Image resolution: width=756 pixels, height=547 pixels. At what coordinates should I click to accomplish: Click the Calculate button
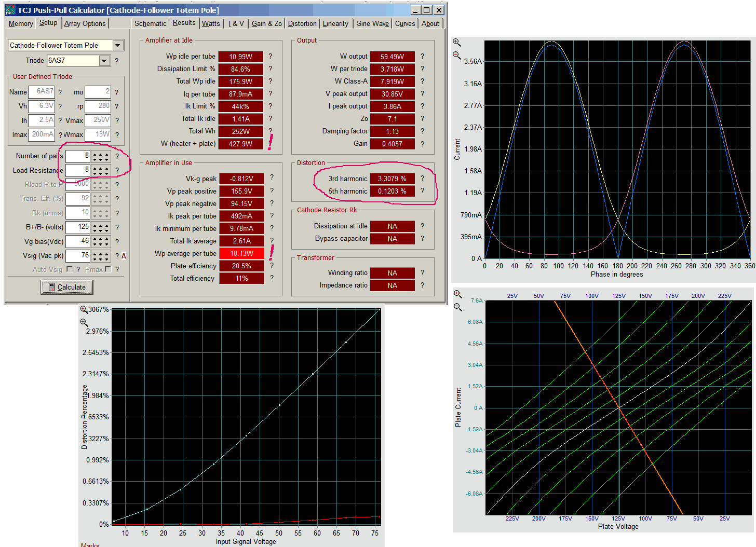coord(67,287)
